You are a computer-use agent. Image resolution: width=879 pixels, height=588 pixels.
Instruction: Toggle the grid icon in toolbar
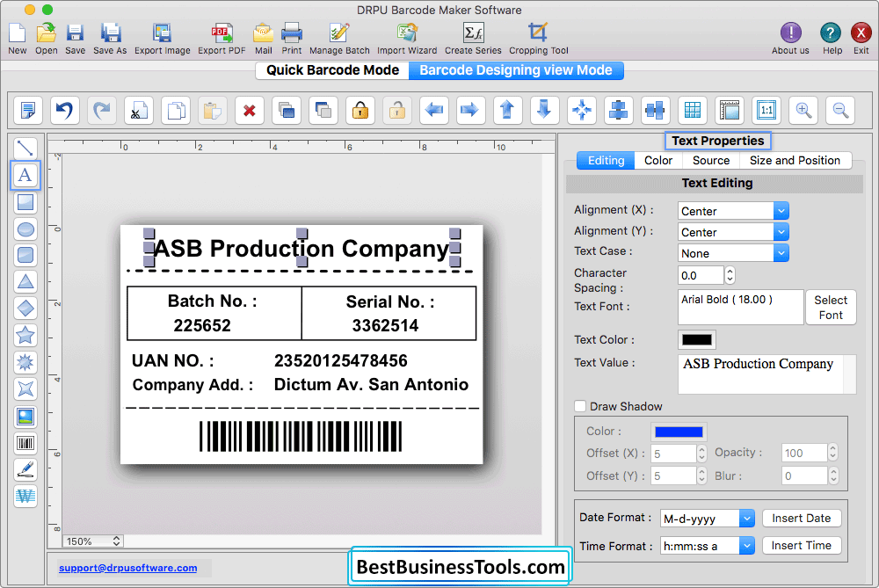[x=693, y=110]
